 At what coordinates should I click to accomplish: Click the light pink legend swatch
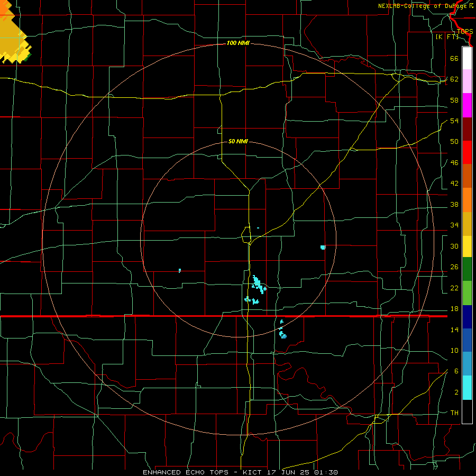467,81
